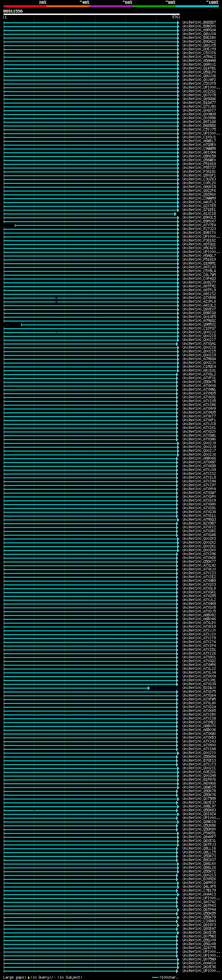Click the arrowhead ending UniRef100_B3IWJ0 alignment
222x980 pixels.
149,688
